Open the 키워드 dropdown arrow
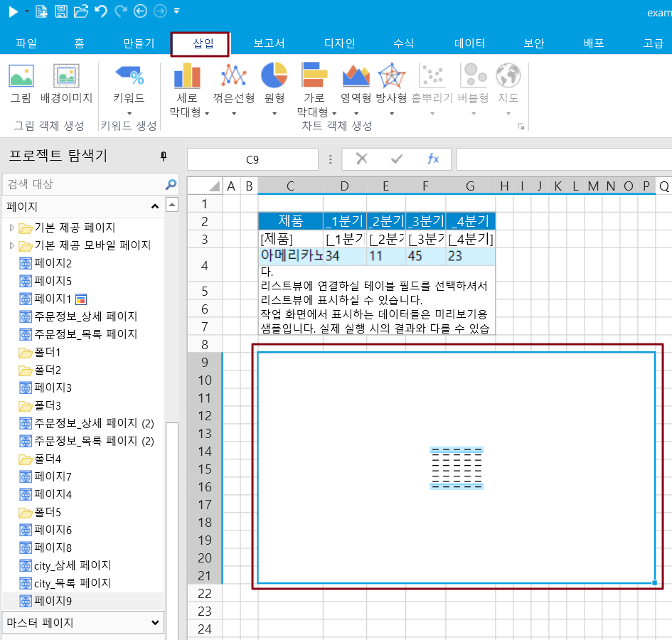Image resolution: width=672 pixels, height=640 pixels. (x=129, y=113)
